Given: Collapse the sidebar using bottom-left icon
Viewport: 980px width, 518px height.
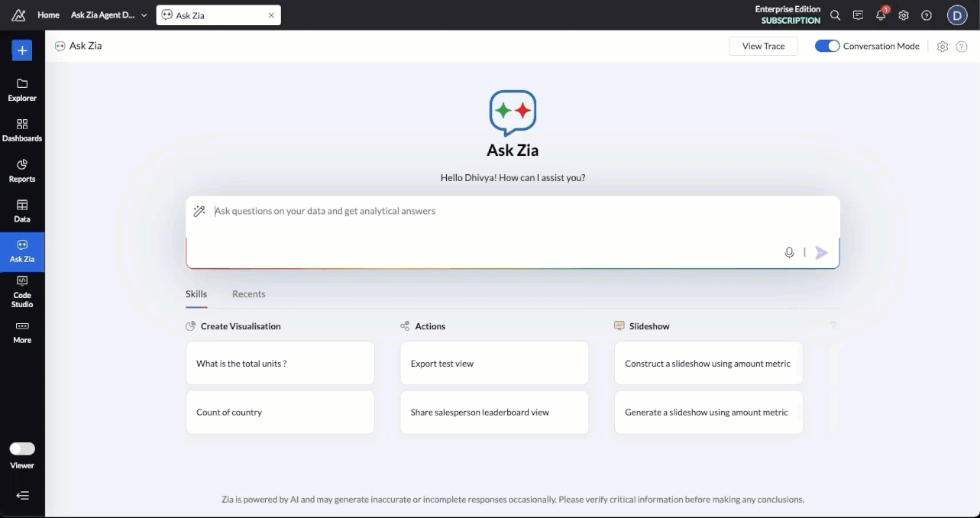Looking at the screenshot, I should [x=22, y=495].
